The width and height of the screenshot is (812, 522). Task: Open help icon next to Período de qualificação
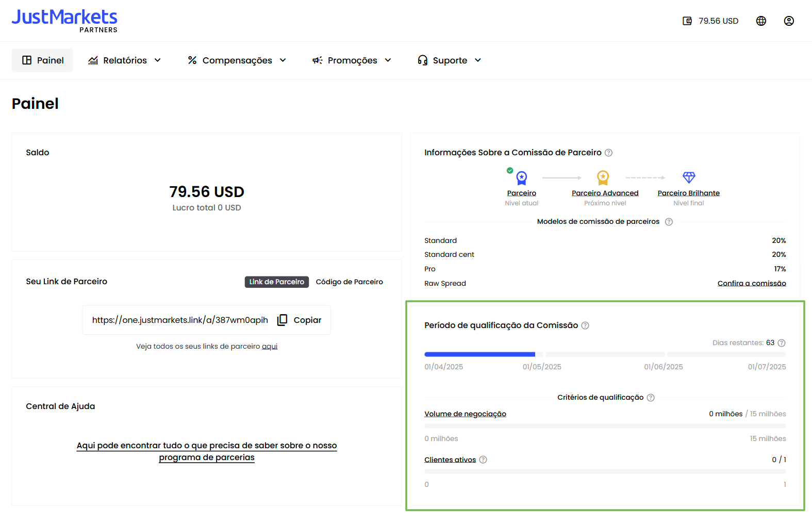(585, 325)
